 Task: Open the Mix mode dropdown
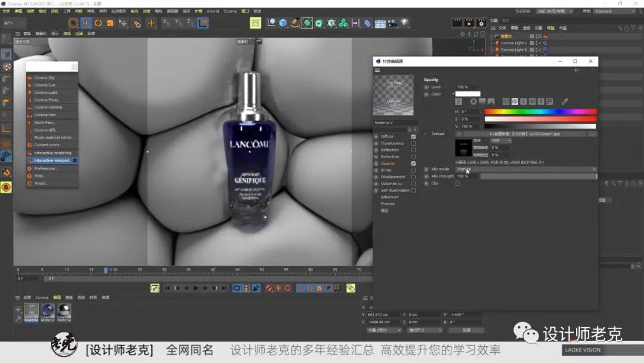pos(524,170)
